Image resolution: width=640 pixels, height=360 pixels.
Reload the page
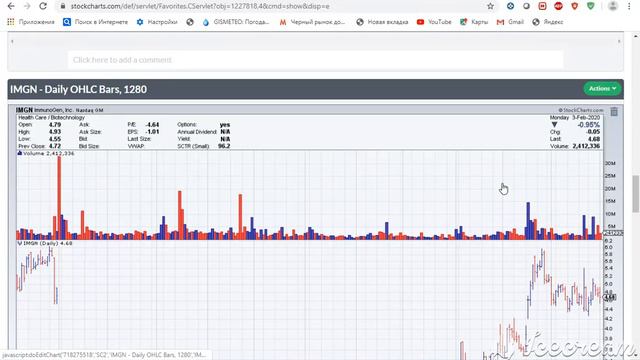point(43,6)
